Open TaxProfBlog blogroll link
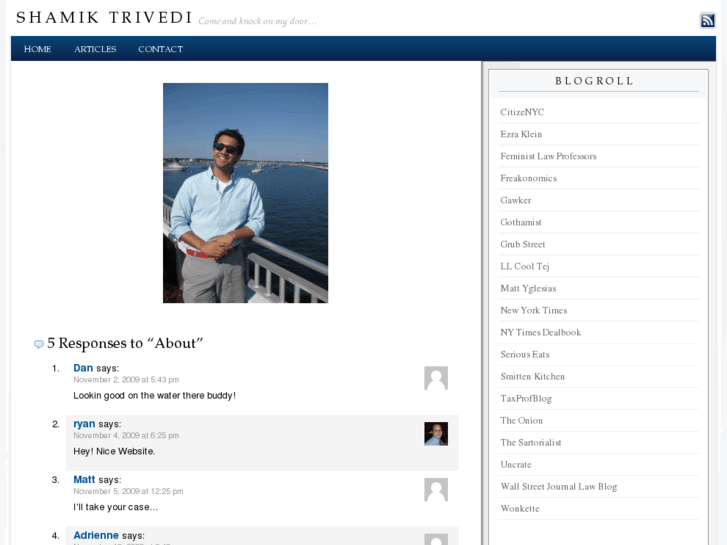 click(x=526, y=398)
